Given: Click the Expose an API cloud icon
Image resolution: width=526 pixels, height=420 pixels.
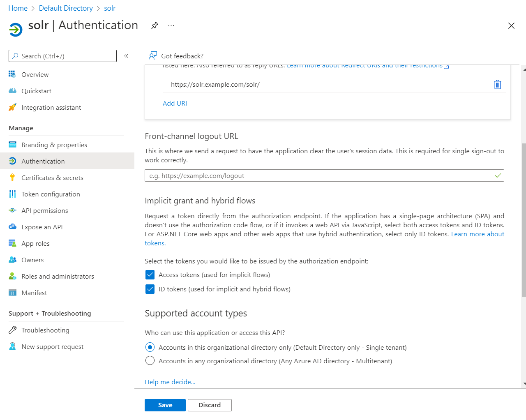Looking at the screenshot, I should pyautogui.click(x=13, y=227).
